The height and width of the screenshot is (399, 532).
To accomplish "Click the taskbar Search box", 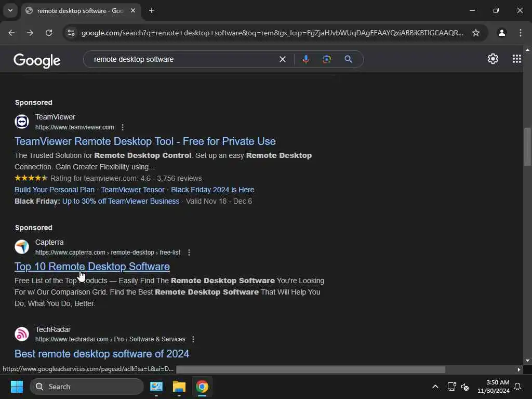I will (x=87, y=387).
